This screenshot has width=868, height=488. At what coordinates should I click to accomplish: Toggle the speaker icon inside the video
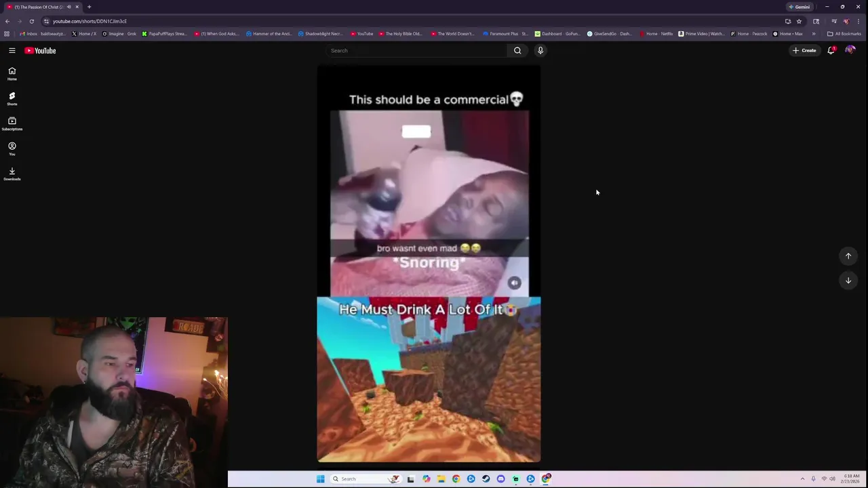click(x=515, y=283)
